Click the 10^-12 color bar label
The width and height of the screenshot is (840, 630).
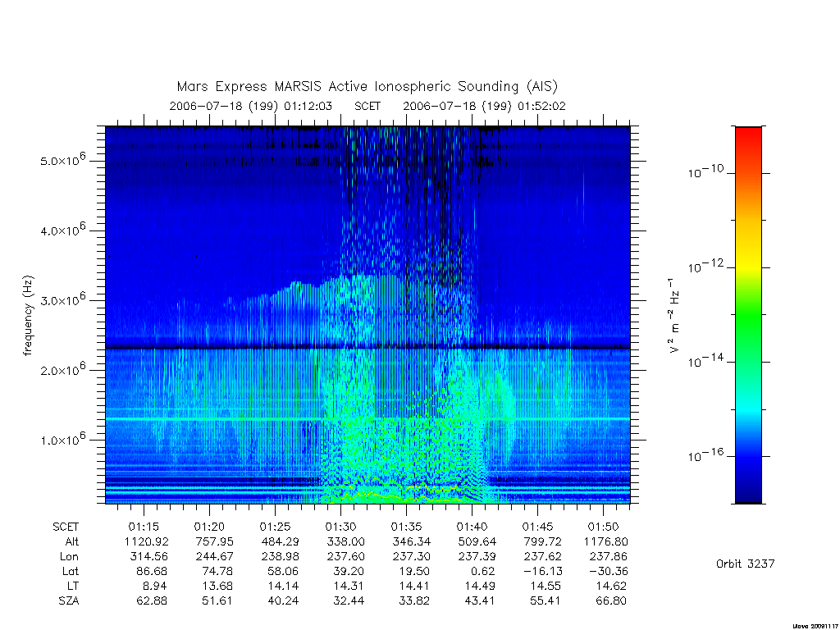[x=705, y=267]
